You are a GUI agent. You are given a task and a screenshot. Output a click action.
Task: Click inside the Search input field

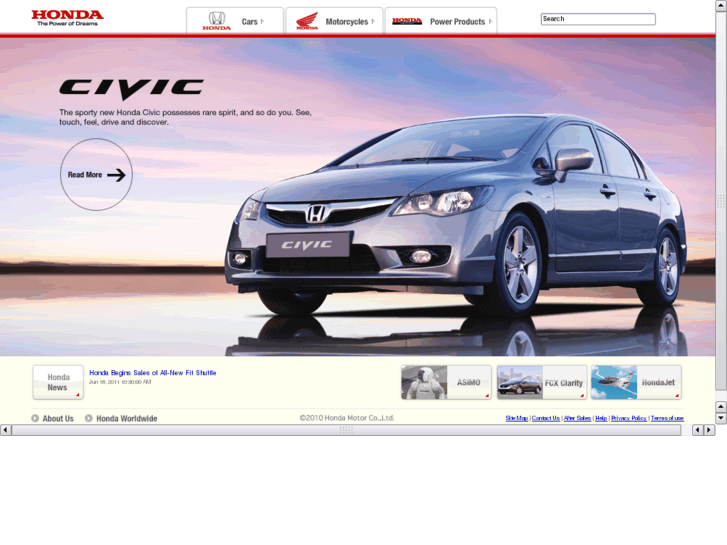click(597, 19)
